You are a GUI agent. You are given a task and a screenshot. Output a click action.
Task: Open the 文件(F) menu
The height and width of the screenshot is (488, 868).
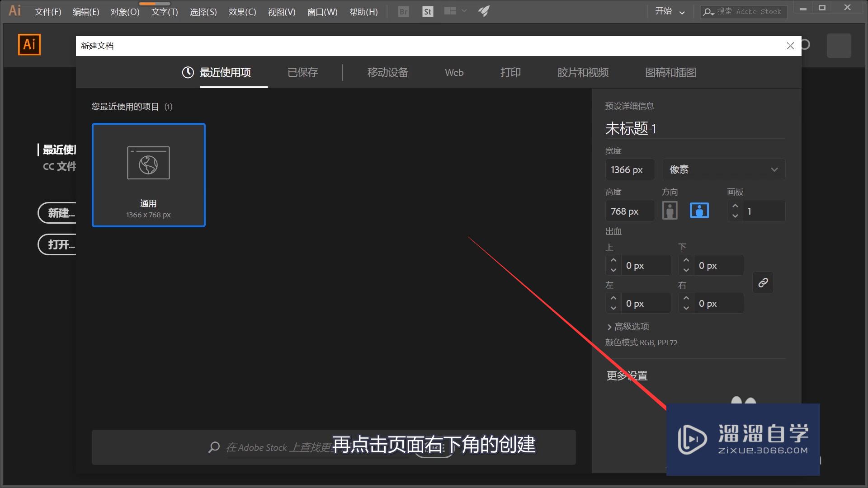pos(47,12)
